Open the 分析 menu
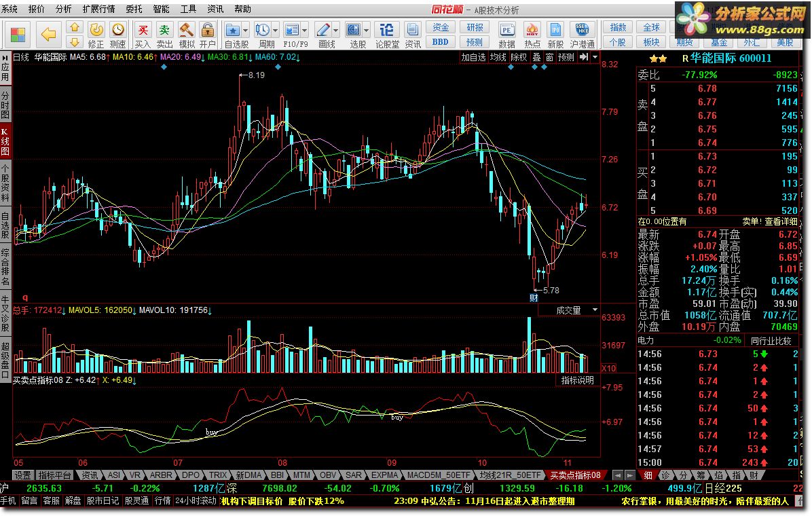812x516 pixels. coord(64,9)
